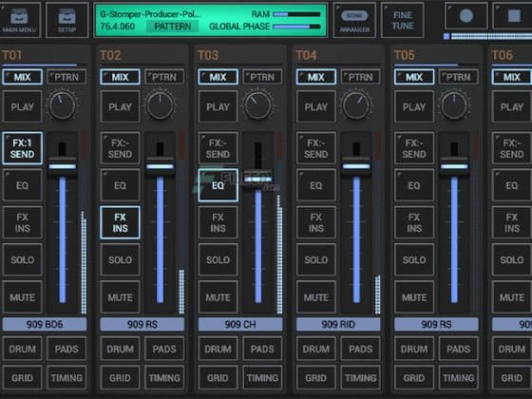Enable FX INS on track T01

(23, 222)
